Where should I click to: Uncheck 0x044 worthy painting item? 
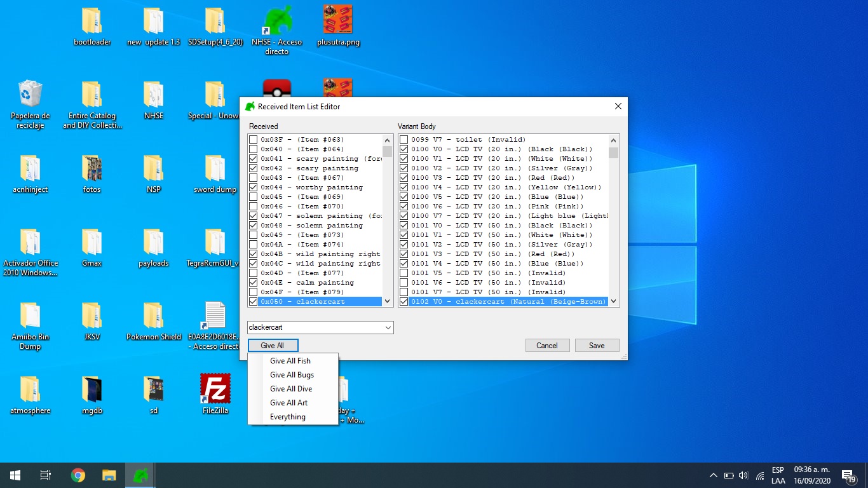click(254, 187)
